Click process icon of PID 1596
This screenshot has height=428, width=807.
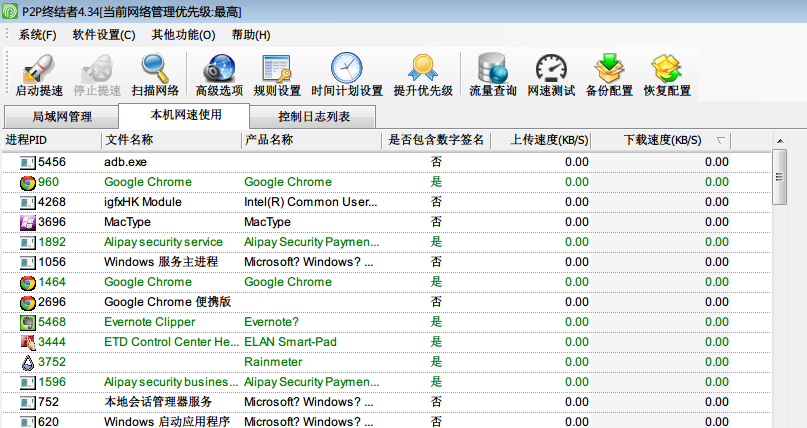pyautogui.click(x=28, y=383)
